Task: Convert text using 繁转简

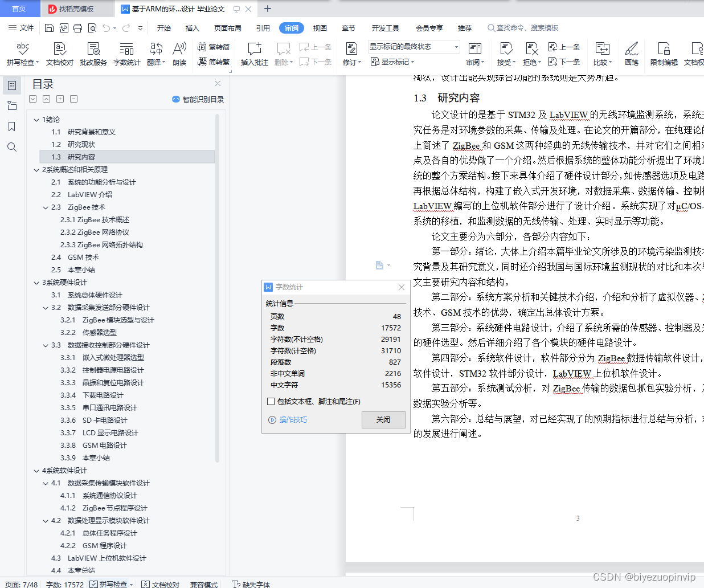Action: point(214,47)
